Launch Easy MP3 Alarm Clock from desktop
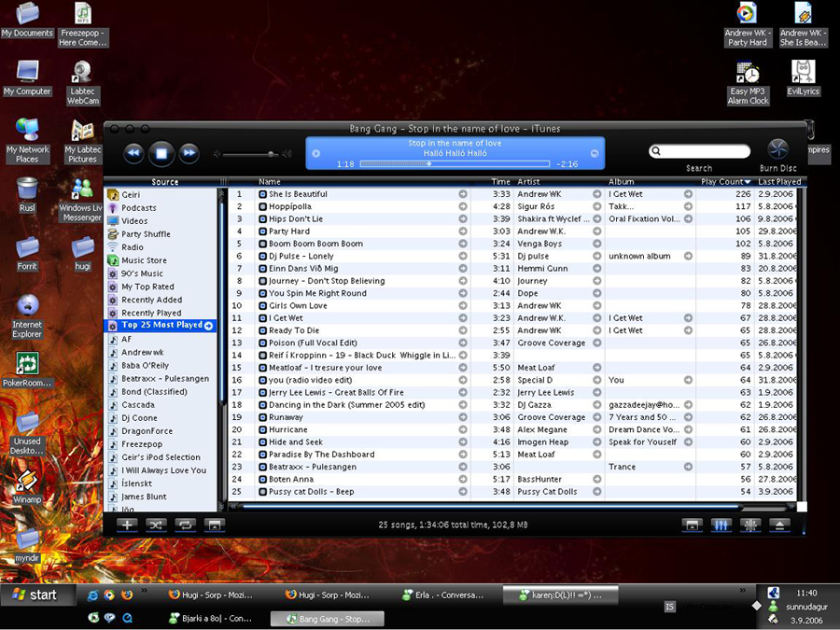The image size is (840, 630). (748, 82)
